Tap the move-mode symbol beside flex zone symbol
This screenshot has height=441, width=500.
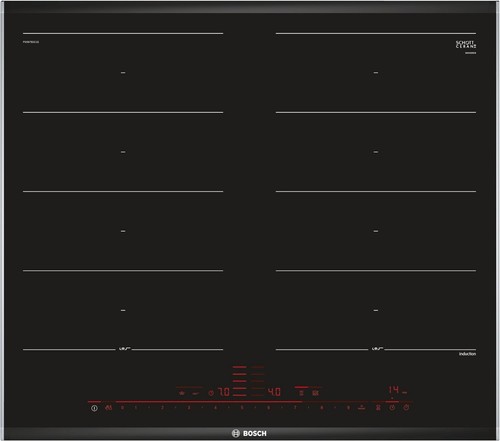click(315, 393)
